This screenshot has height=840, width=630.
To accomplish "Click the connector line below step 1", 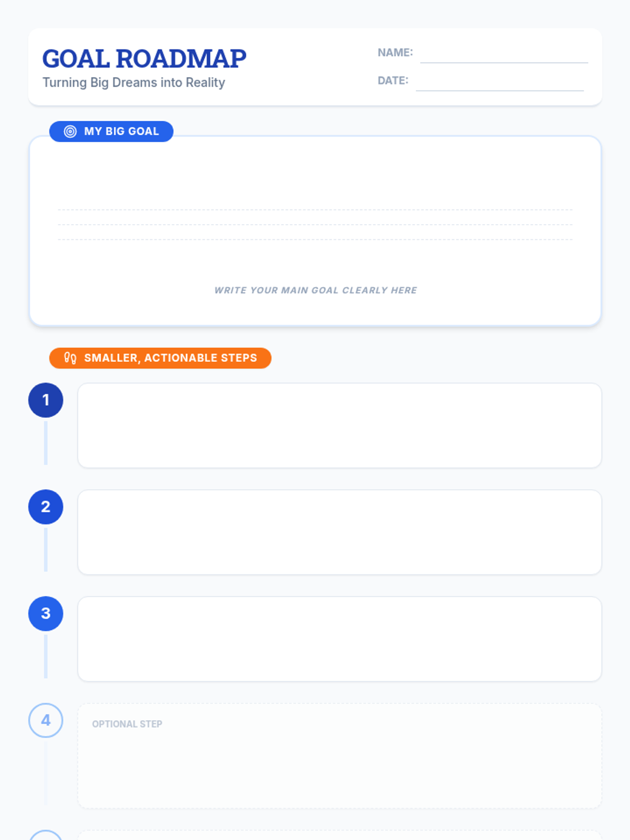I will pos(46,443).
